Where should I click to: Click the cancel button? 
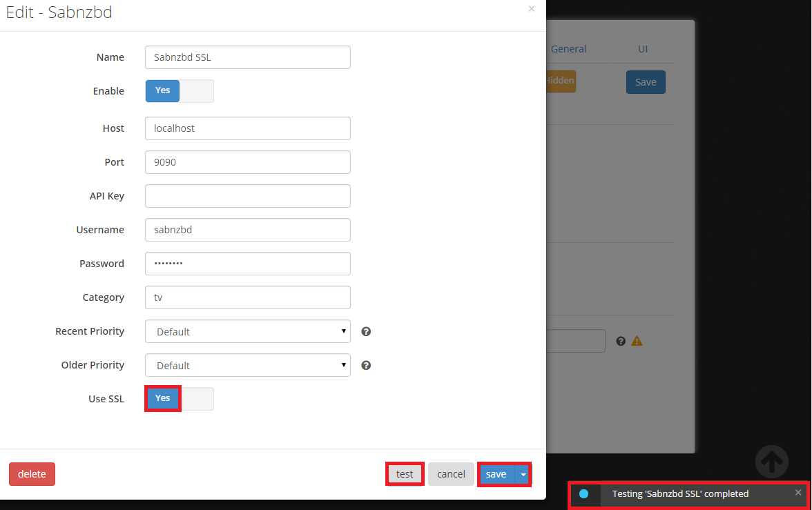click(x=451, y=474)
